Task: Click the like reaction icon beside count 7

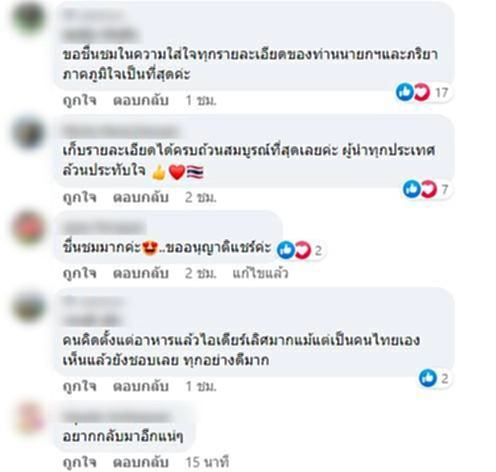Action: click(x=411, y=189)
